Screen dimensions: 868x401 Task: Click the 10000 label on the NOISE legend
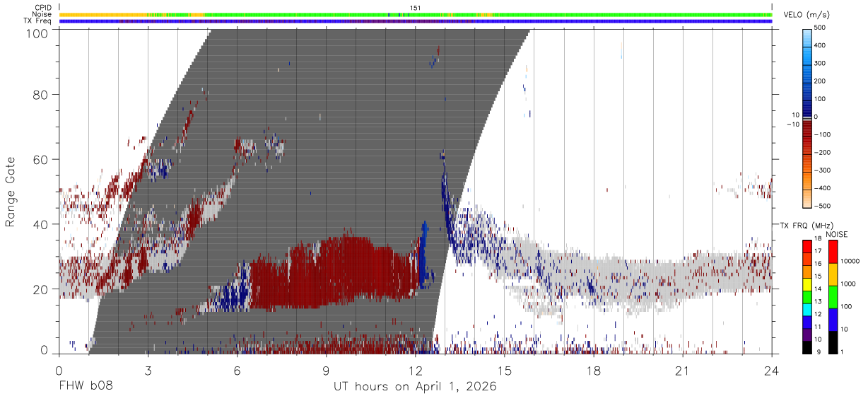(849, 261)
